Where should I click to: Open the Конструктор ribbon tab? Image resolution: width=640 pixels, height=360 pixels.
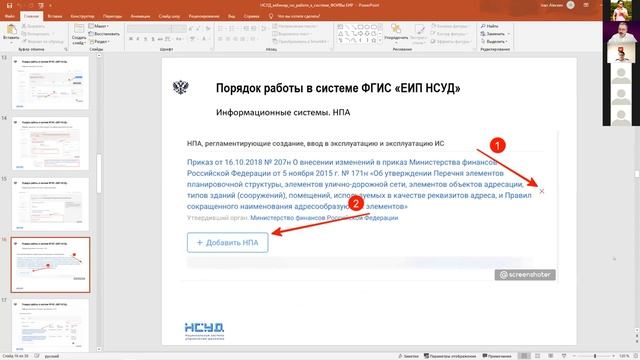click(x=82, y=16)
